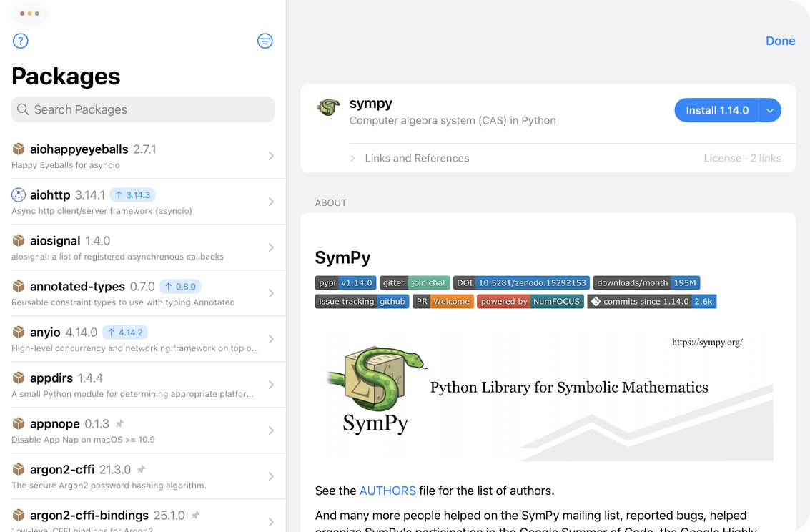Click the SymPy heading in About
The width and height of the screenshot is (810, 532).
tap(342, 257)
